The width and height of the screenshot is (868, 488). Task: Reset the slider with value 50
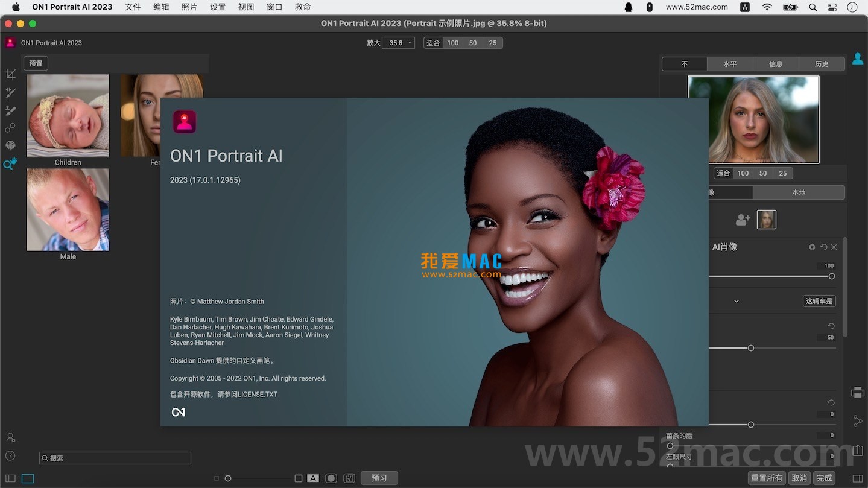[x=831, y=326]
